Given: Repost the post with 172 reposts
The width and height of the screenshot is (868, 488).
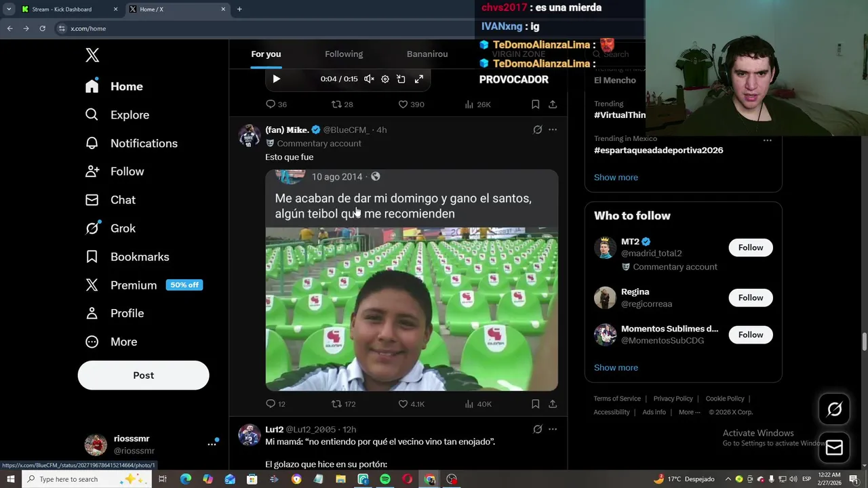Looking at the screenshot, I should [343, 404].
